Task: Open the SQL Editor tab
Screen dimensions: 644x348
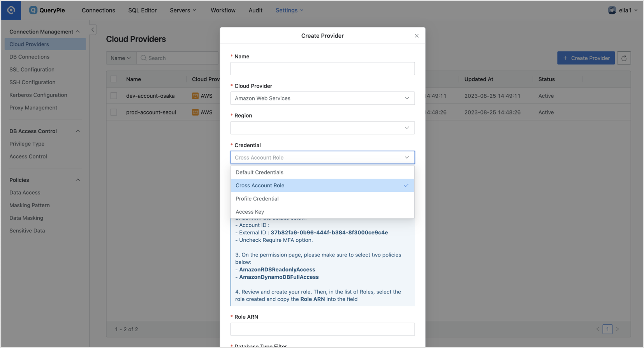Action: (143, 10)
